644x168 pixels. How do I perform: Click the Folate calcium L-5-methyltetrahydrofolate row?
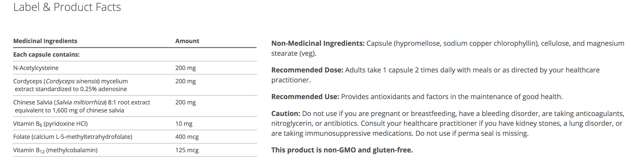click(73, 137)
